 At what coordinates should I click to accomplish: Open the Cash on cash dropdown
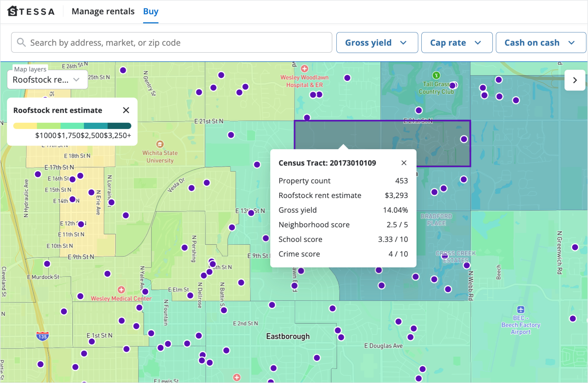click(541, 43)
